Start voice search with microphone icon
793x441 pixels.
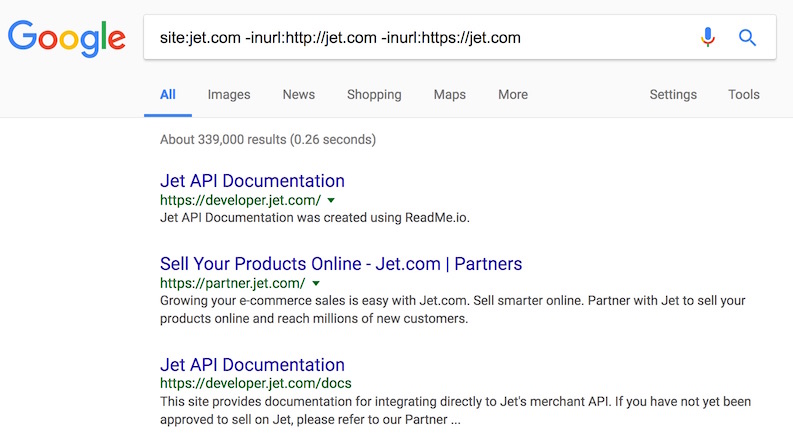pyautogui.click(x=708, y=37)
